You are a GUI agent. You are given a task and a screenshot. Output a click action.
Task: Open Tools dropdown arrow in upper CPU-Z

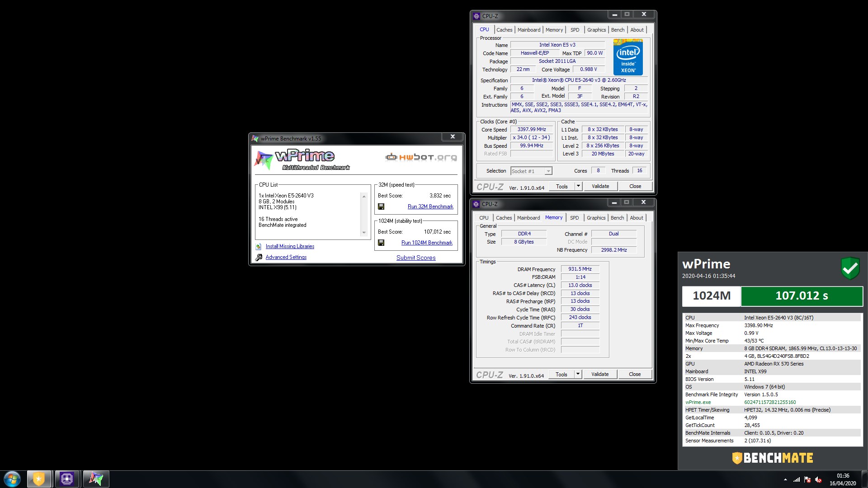(578, 186)
